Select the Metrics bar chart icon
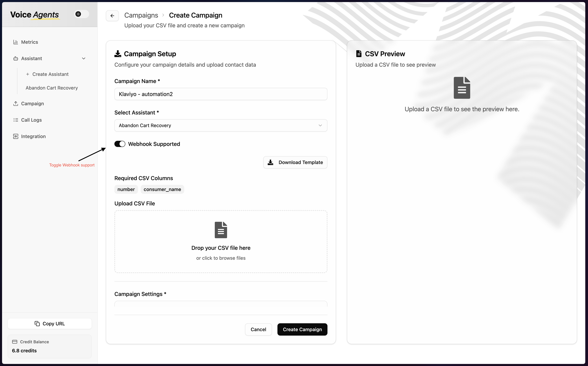 (16, 42)
